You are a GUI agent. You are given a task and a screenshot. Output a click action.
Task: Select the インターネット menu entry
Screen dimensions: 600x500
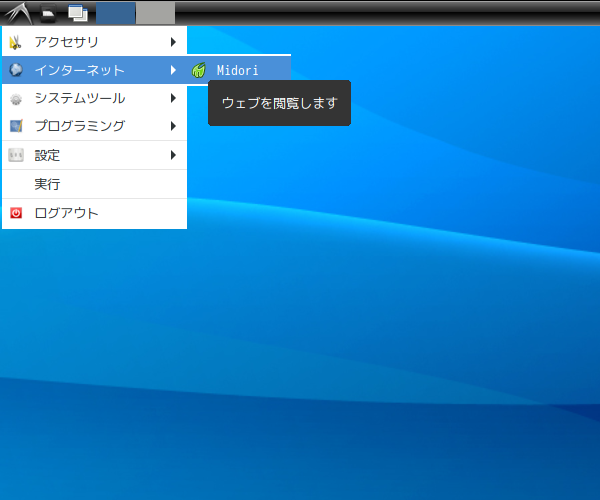pos(95,70)
